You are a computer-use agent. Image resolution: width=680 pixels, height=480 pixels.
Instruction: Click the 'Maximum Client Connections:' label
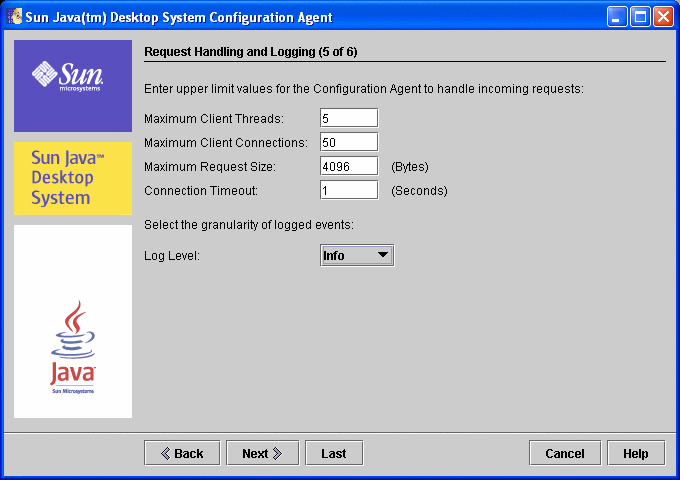226,143
